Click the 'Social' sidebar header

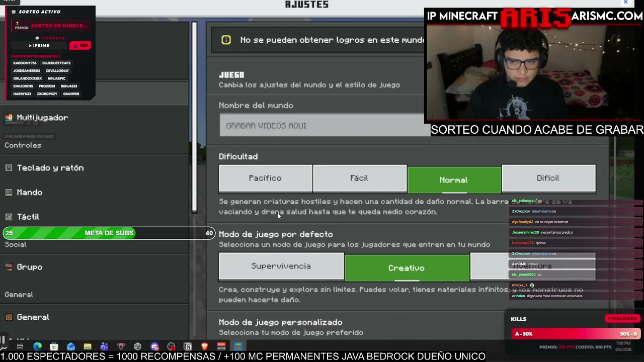click(x=16, y=244)
